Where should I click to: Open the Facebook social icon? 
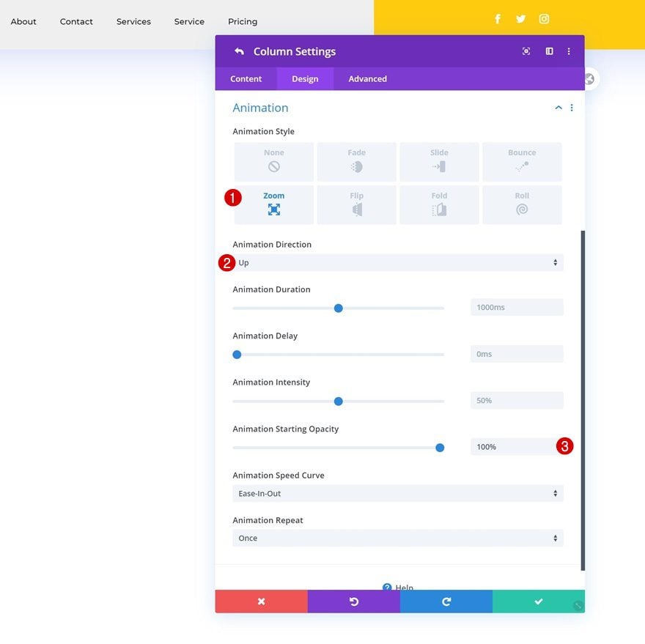[x=498, y=19]
